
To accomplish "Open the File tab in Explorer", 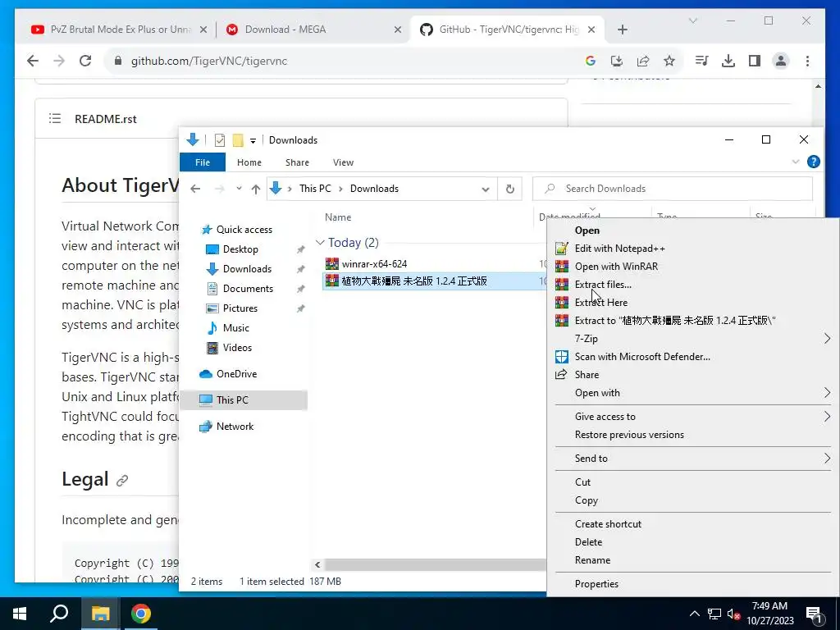I will point(203,162).
